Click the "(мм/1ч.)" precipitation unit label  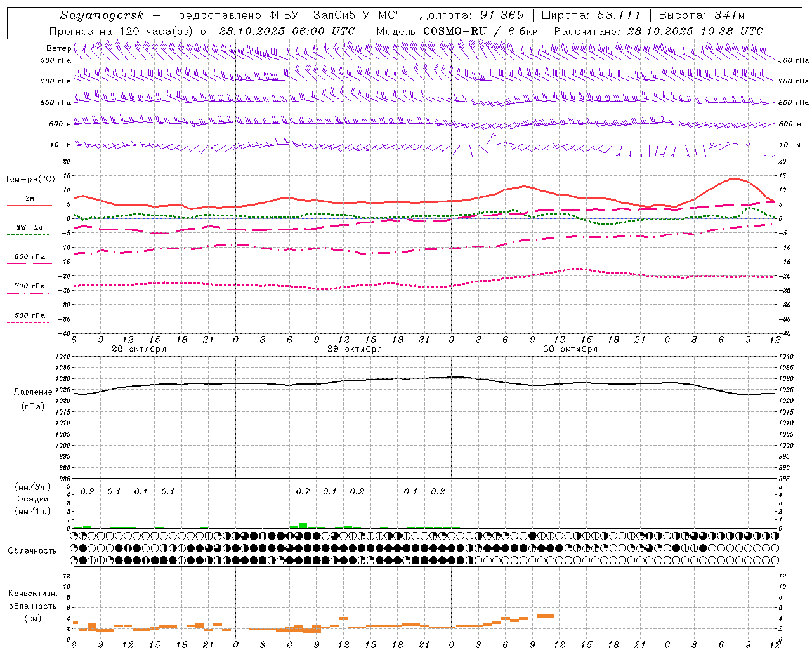[32, 511]
